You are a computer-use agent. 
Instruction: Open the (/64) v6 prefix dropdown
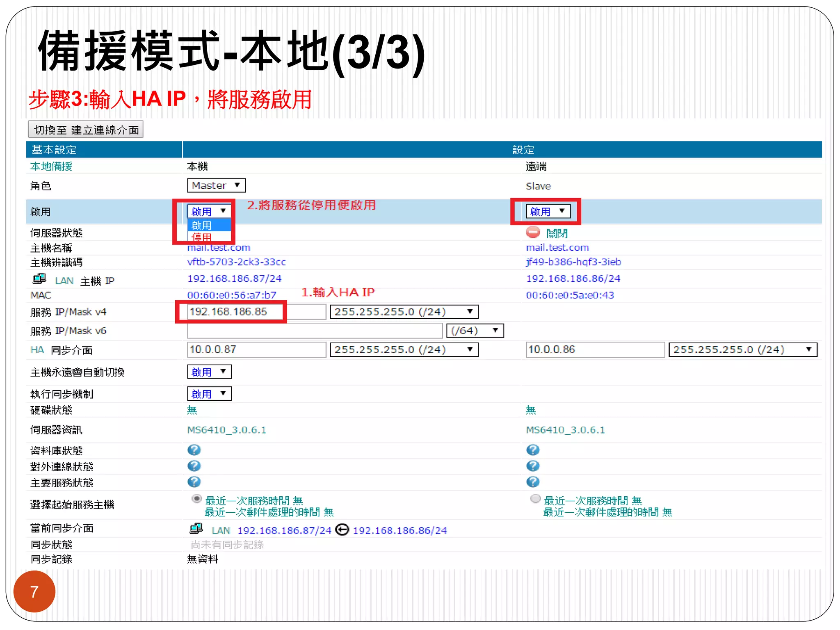(x=475, y=331)
